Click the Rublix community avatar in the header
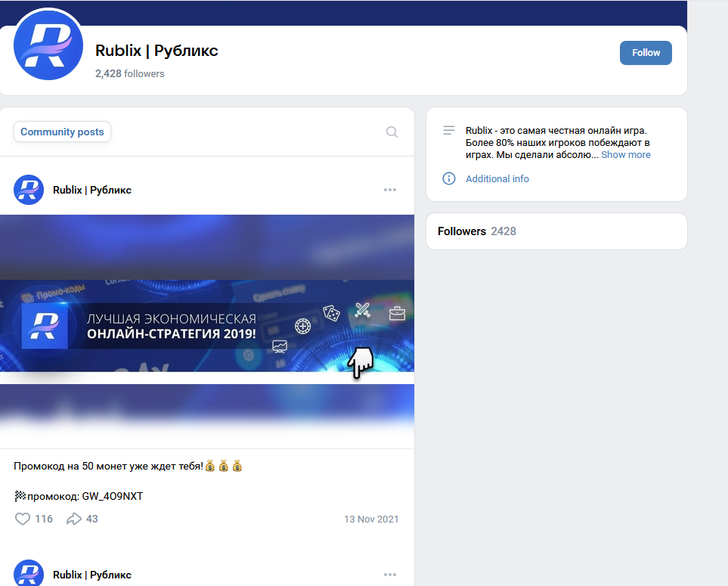The height and width of the screenshot is (586, 728). [x=48, y=45]
